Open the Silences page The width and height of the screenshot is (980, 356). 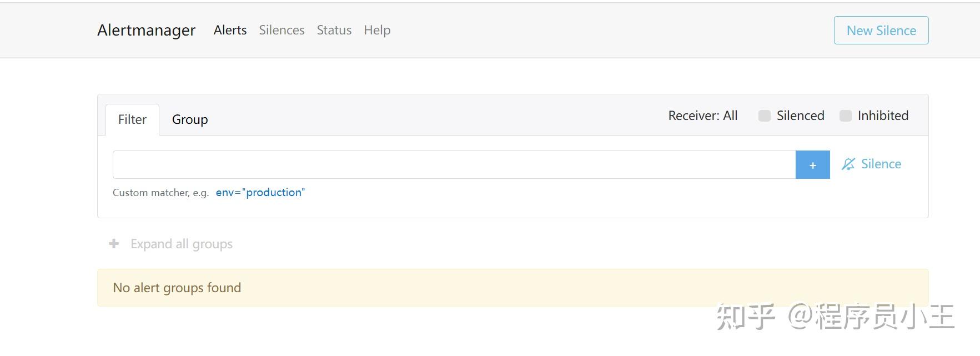click(282, 30)
